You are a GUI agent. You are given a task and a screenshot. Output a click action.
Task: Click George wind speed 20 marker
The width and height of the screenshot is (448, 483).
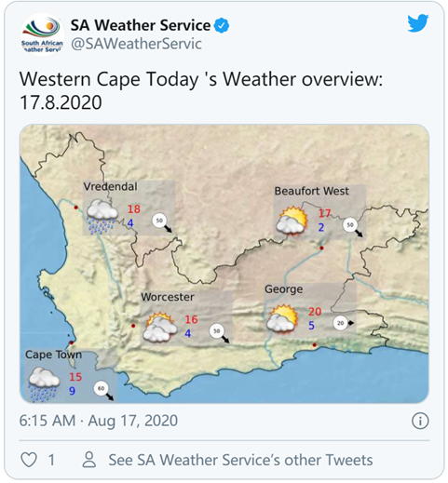coord(343,323)
